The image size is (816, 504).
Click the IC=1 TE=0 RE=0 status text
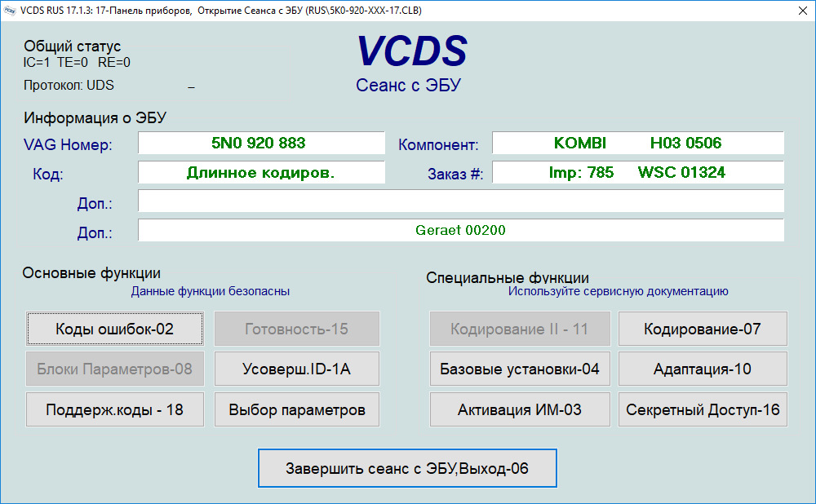tap(77, 63)
